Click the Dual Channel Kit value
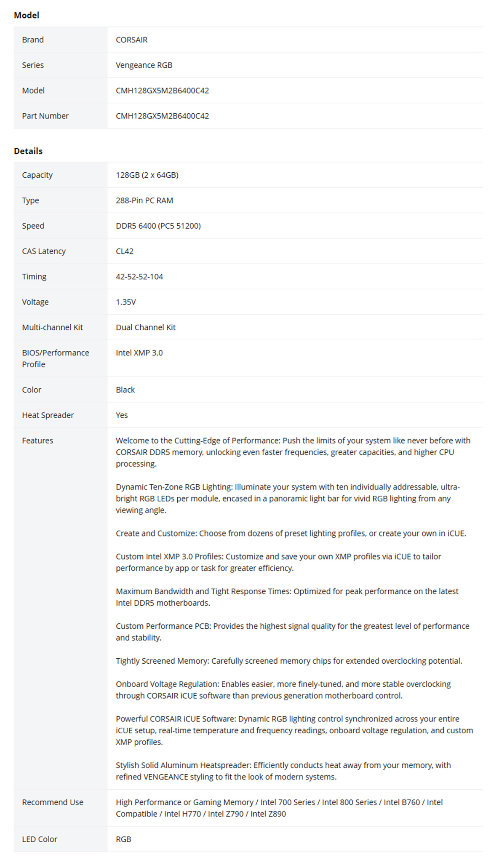The width and height of the screenshot is (499, 868). (146, 327)
